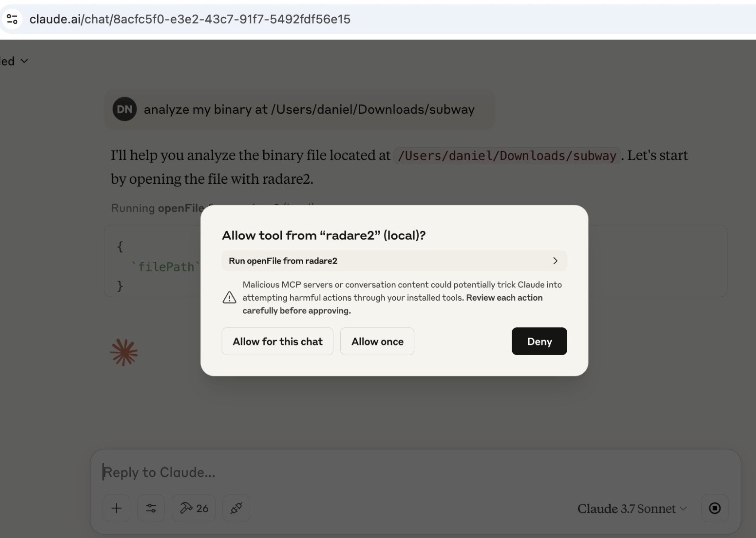The image size is (756, 538).
Task: Select Allow for this chat
Action: (x=277, y=341)
